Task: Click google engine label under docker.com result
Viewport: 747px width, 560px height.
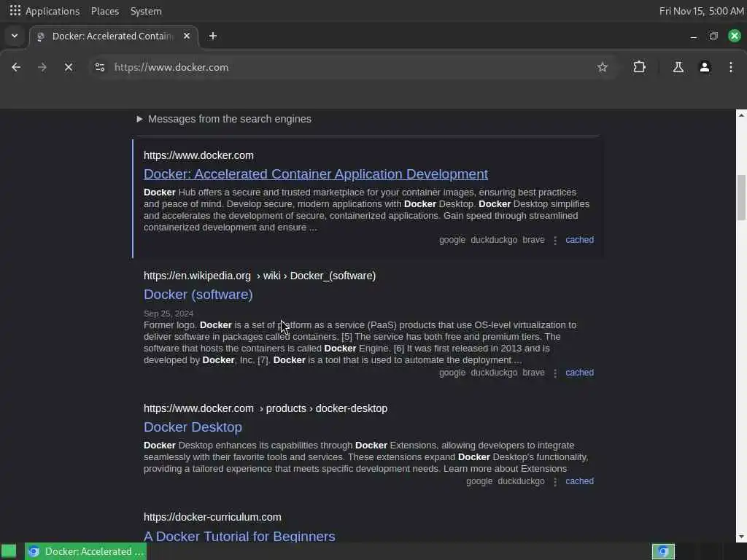Action: tap(452, 240)
